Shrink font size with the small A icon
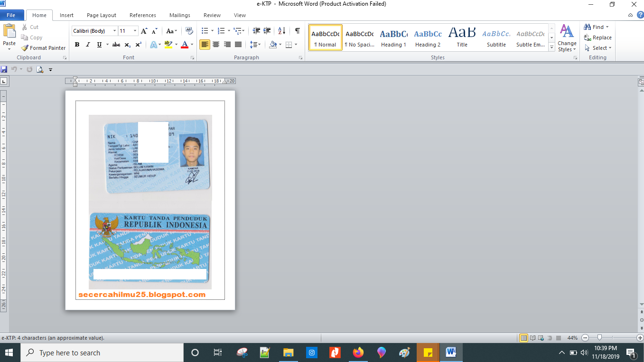 (x=154, y=31)
